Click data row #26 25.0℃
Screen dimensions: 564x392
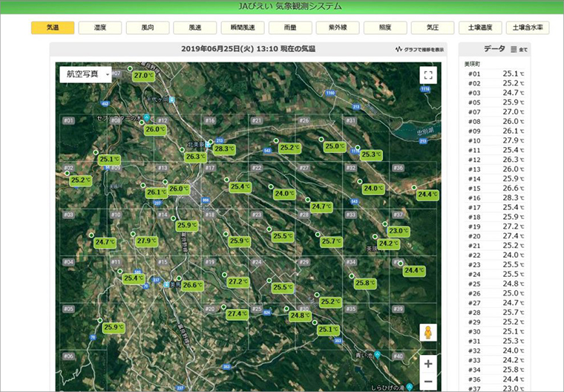click(x=495, y=293)
